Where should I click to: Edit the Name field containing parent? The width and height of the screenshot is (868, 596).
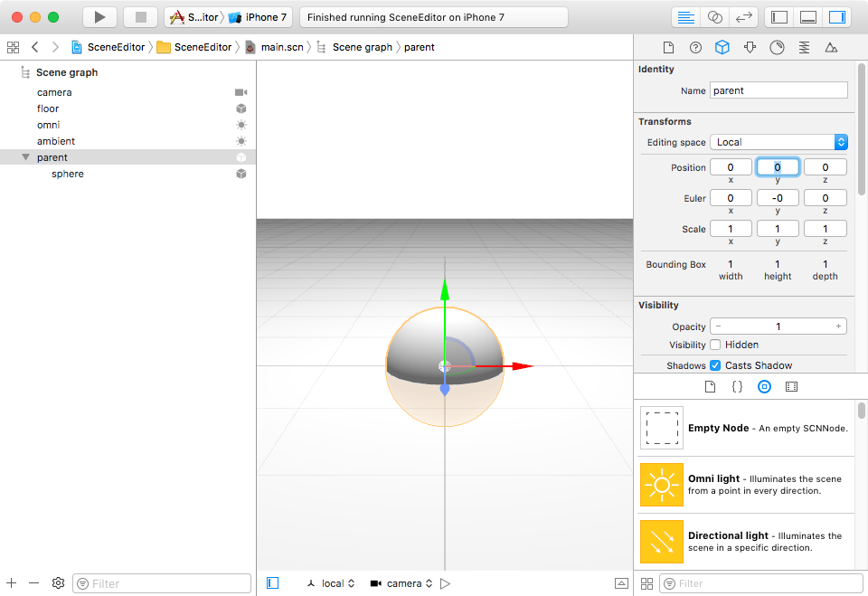[x=778, y=90]
